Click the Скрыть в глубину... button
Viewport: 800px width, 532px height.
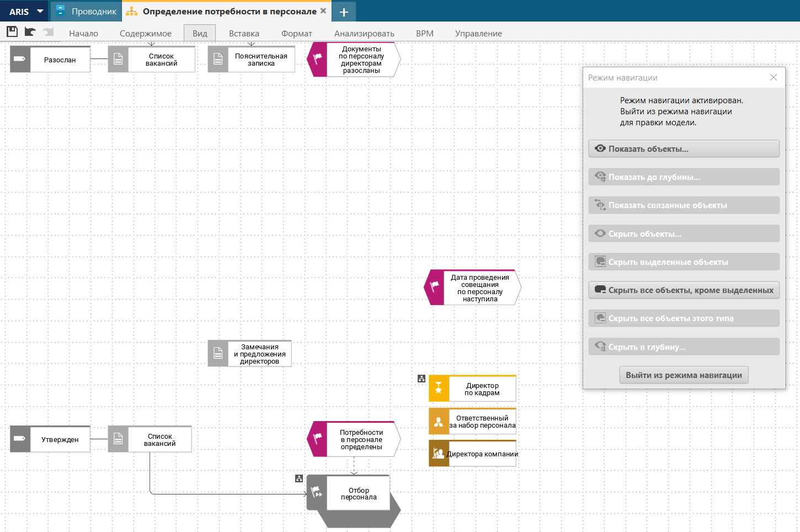[684, 347]
